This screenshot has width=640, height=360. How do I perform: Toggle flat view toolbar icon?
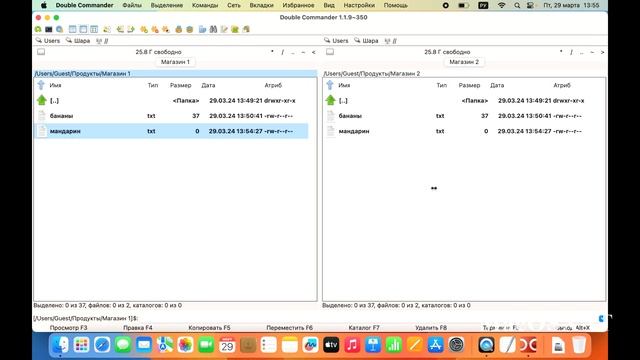(x=107, y=29)
